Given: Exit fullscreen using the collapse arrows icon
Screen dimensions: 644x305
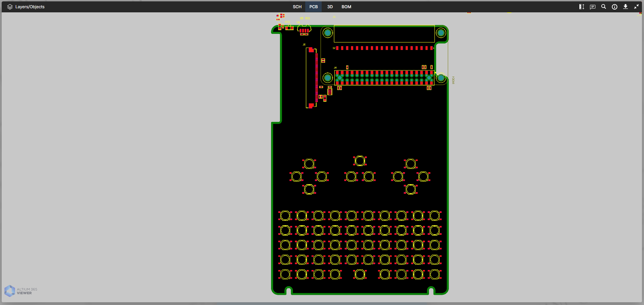Looking at the screenshot, I should tap(636, 7).
